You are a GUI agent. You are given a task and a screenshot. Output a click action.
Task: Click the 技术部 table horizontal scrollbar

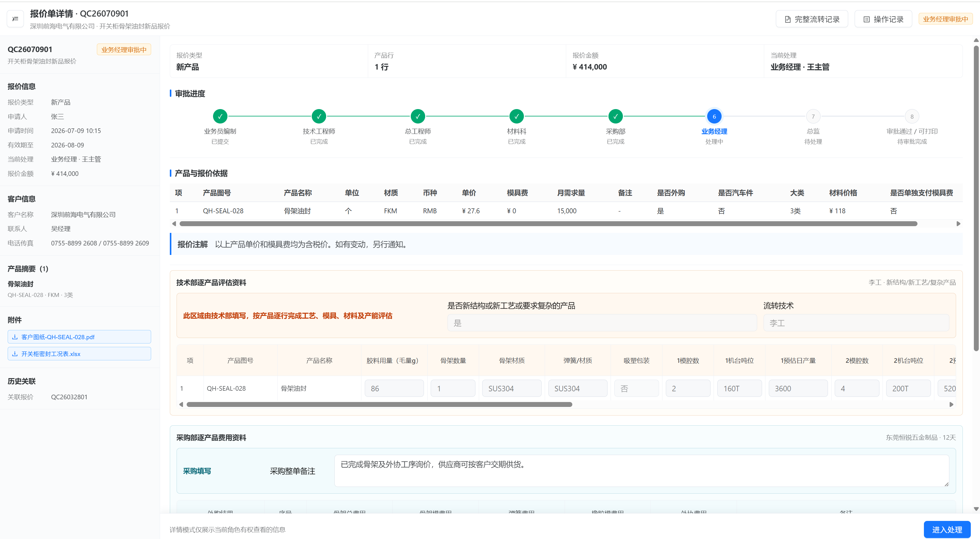tap(379, 404)
